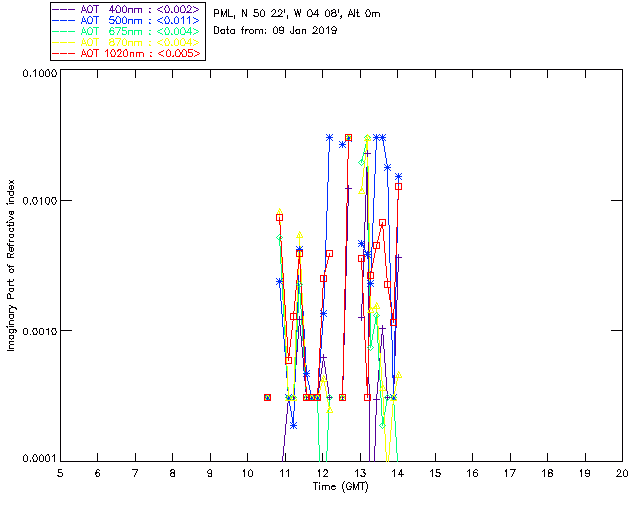Click the x-axis tick label 11
Image resolution: width=640 pixels, height=512 pixels.
point(285,473)
